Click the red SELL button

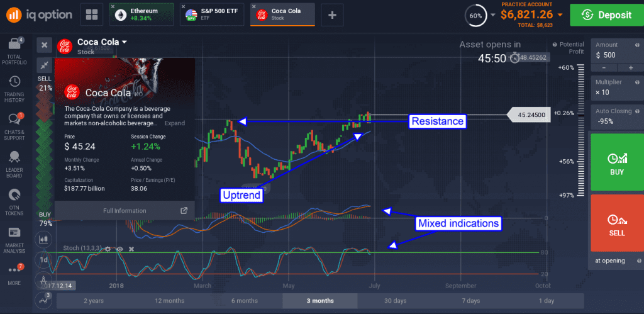point(617,223)
